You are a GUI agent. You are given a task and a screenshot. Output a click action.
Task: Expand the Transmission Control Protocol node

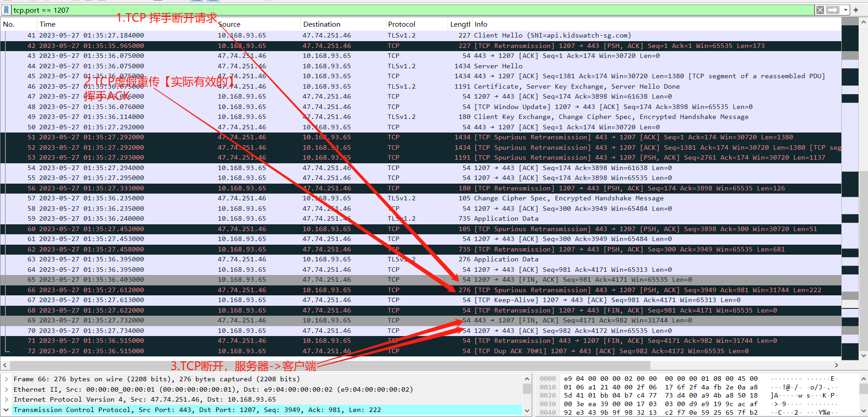pyautogui.click(x=6, y=410)
